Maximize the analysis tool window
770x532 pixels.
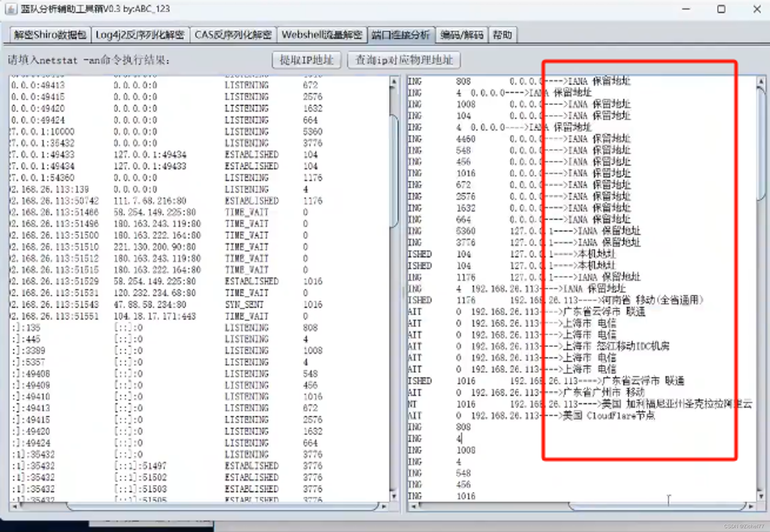[721, 9]
